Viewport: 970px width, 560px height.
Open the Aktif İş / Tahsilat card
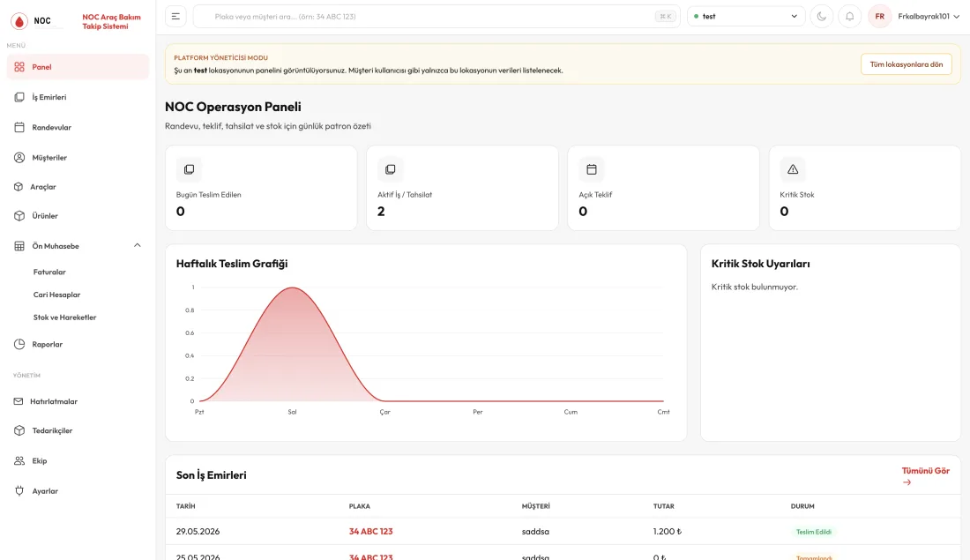point(462,188)
